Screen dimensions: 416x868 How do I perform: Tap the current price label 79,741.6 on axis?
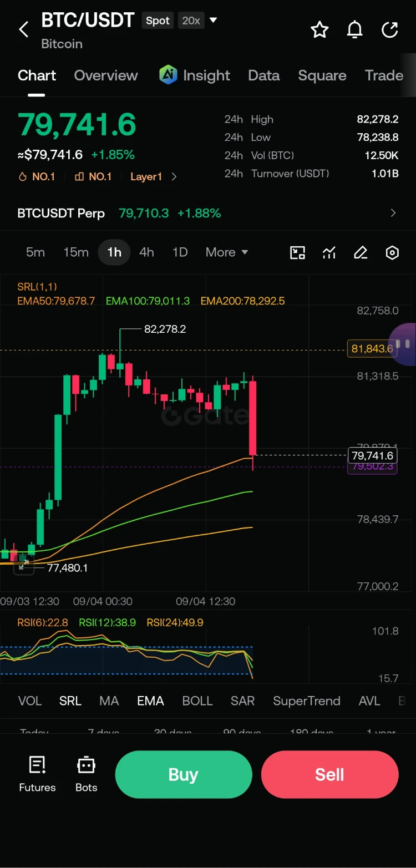372,456
